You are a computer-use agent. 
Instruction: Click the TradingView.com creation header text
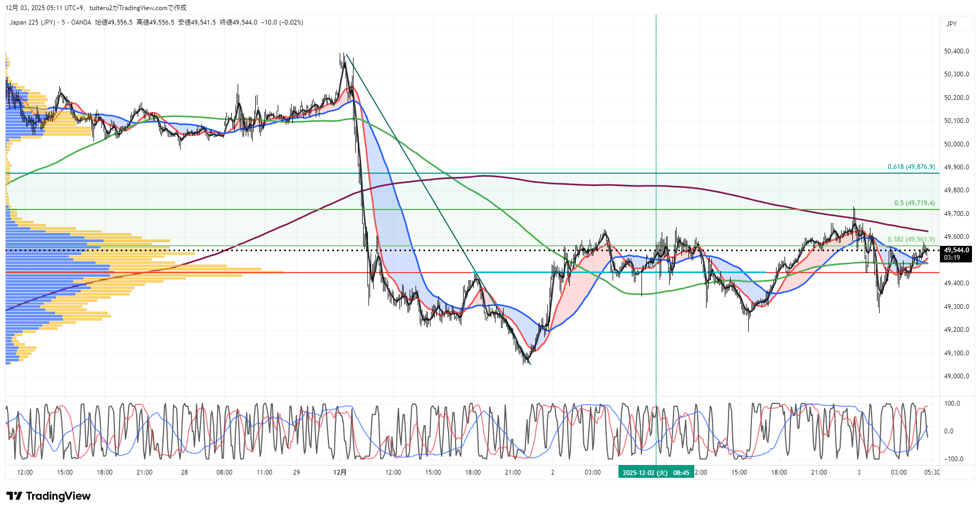point(96,7)
